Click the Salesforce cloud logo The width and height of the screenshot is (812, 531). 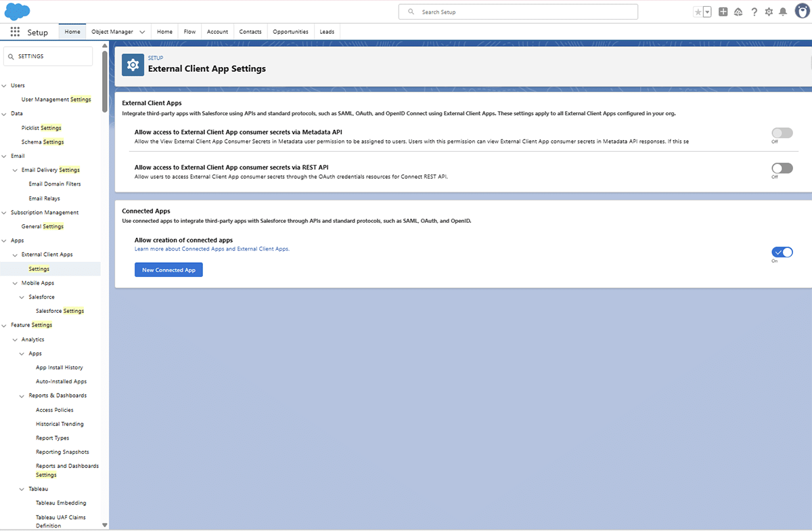[18, 12]
